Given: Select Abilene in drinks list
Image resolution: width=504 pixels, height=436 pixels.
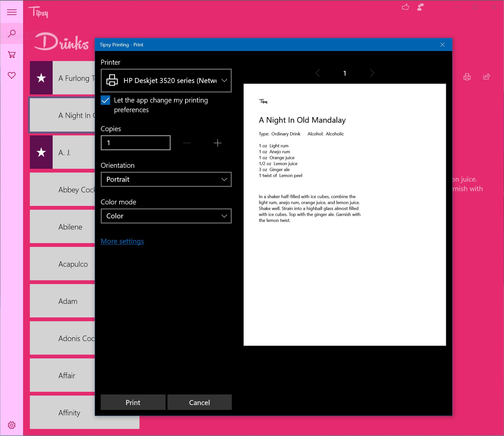Looking at the screenshot, I should tap(62, 227).
